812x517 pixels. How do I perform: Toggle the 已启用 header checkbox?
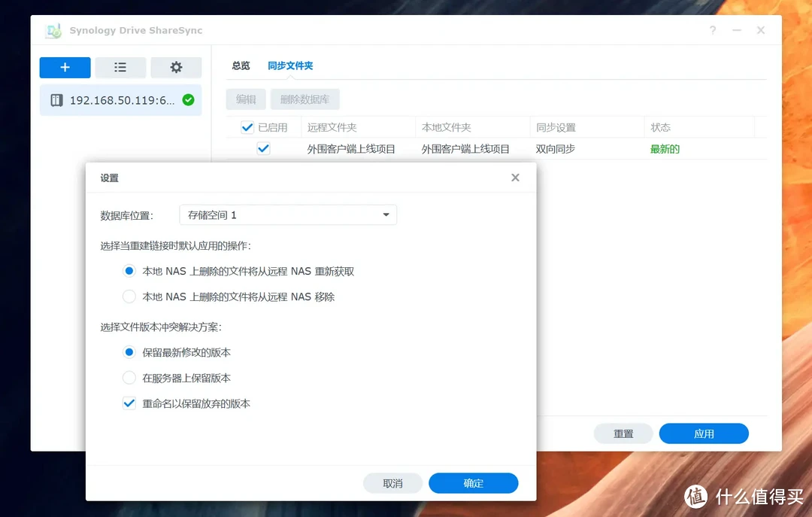(x=247, y=126)
